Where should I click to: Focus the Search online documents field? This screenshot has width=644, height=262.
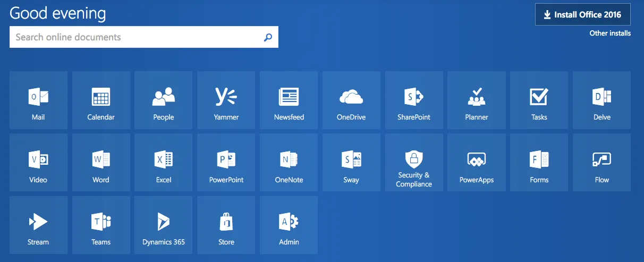coord(144,37)
